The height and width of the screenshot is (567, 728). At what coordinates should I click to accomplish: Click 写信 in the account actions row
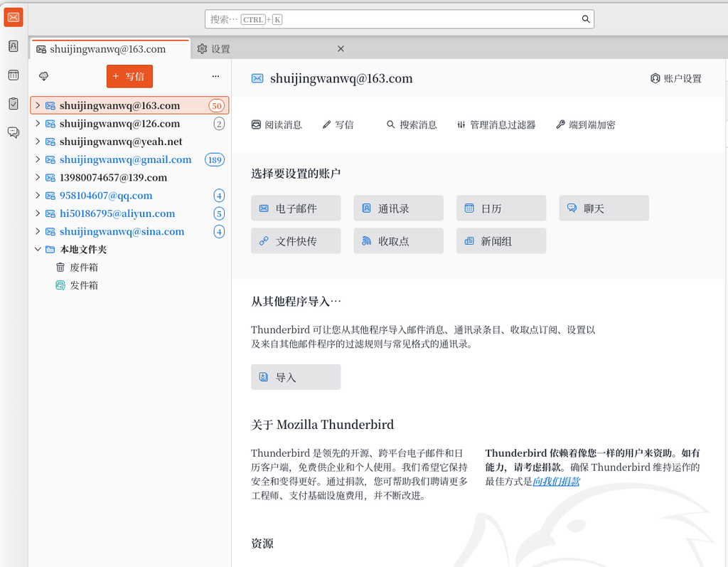(338, 124)
